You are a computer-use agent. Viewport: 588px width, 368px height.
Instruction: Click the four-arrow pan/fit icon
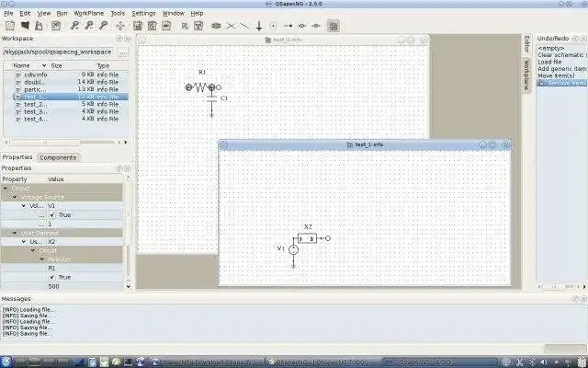click(120, 26)
